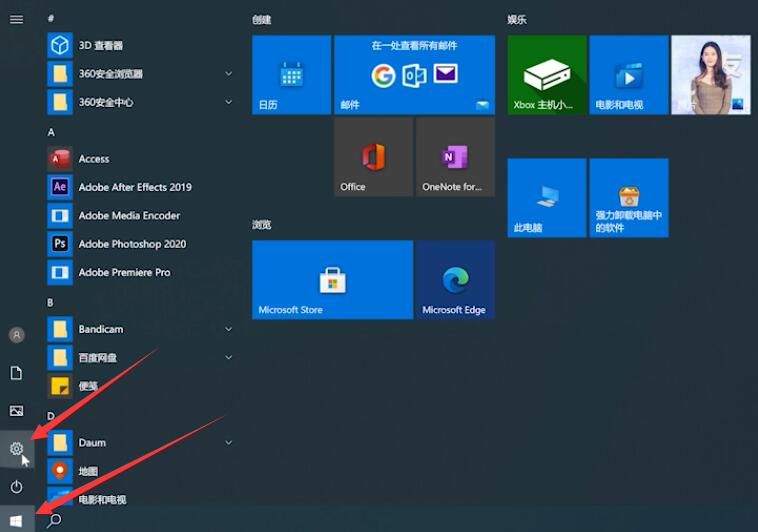
Task: Open the Settings gear icon
Action: tap(16, 449)
